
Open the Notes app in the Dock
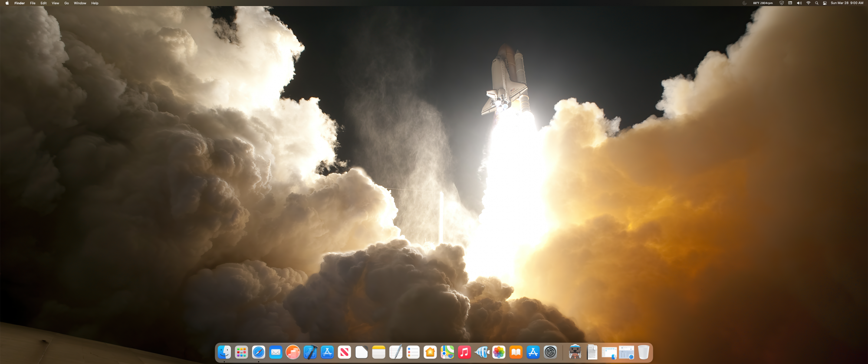click(379, 352)
